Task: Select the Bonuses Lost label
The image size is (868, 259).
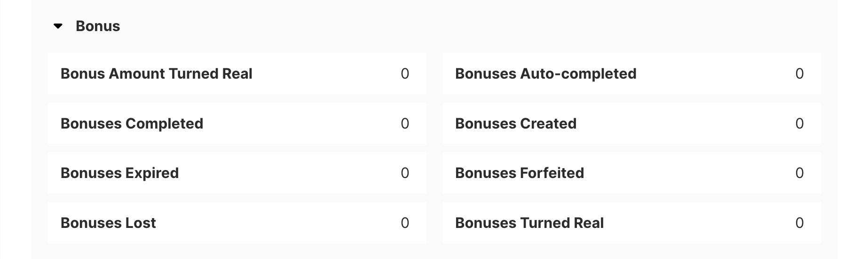Action: [x=108, y=223]
